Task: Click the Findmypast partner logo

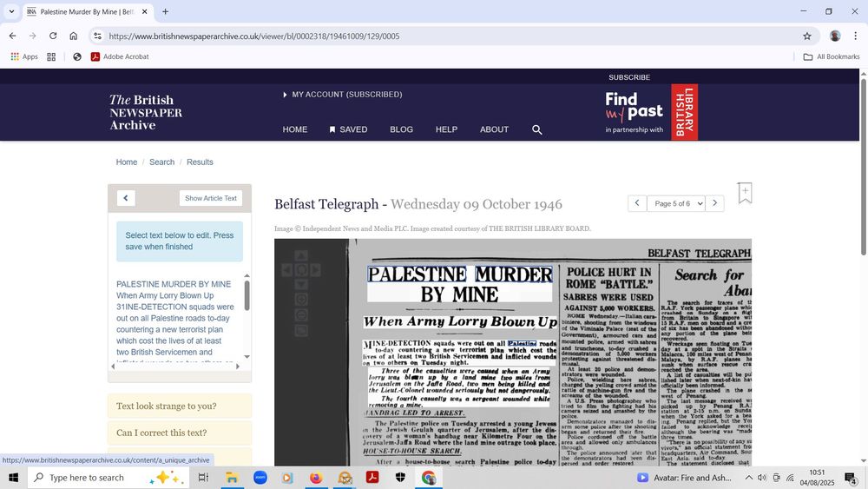Action: coord(634,112)
